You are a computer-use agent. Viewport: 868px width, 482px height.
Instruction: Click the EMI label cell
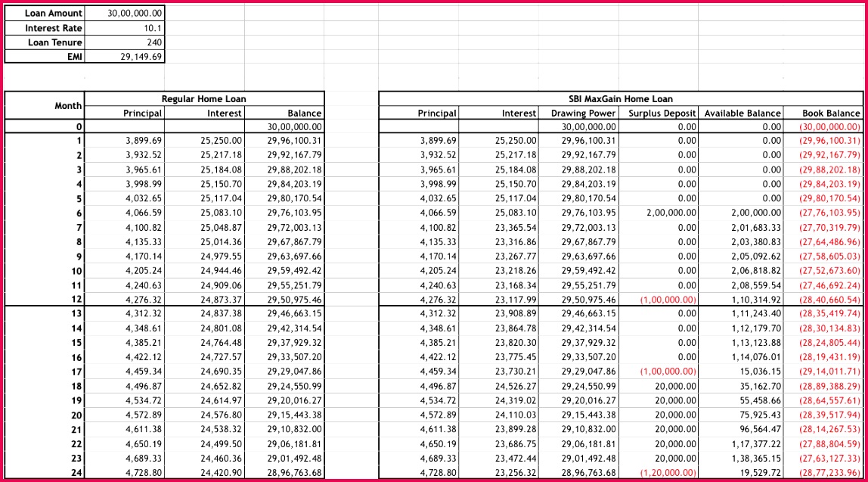(x=45, y=57)
